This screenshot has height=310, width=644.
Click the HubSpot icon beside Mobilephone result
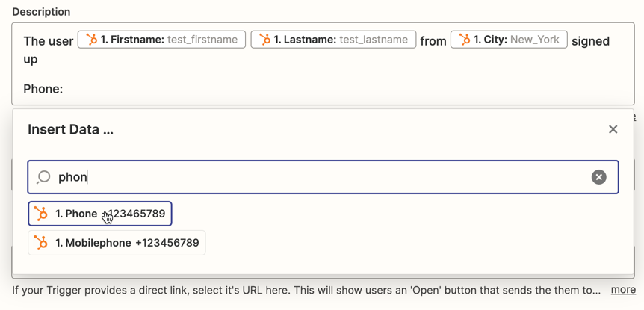[41, 243]
